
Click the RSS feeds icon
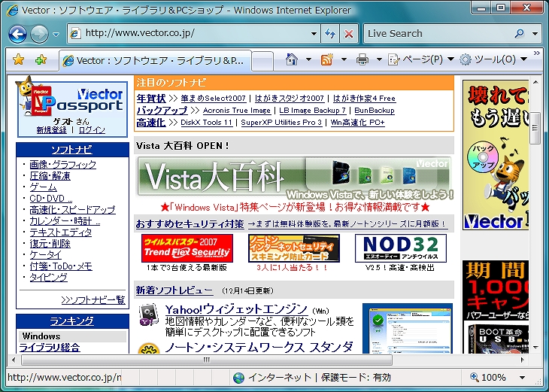coord(326,59)
